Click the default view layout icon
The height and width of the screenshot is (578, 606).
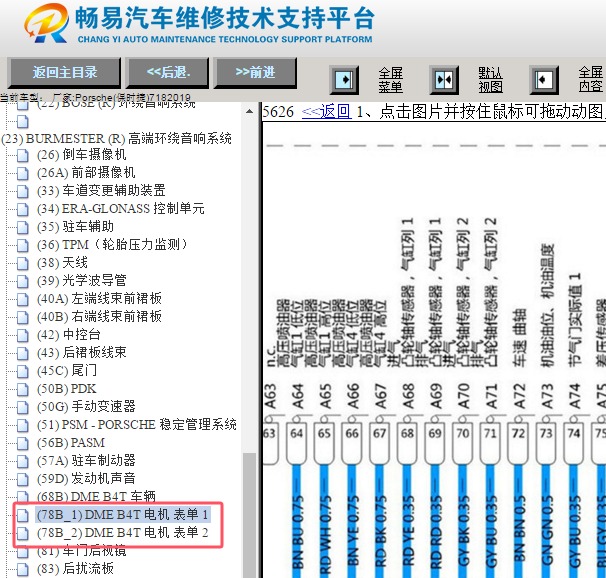pos(444,80)
